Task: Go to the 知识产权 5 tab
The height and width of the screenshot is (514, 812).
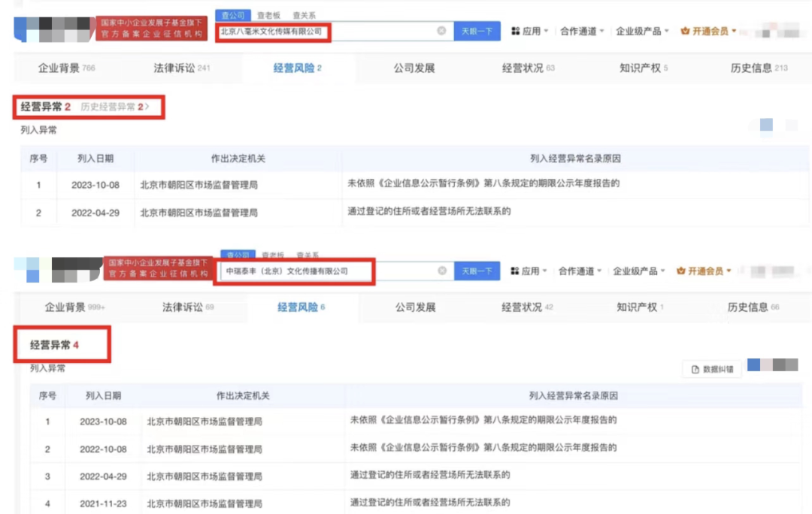Action: (x=643, y=68)
